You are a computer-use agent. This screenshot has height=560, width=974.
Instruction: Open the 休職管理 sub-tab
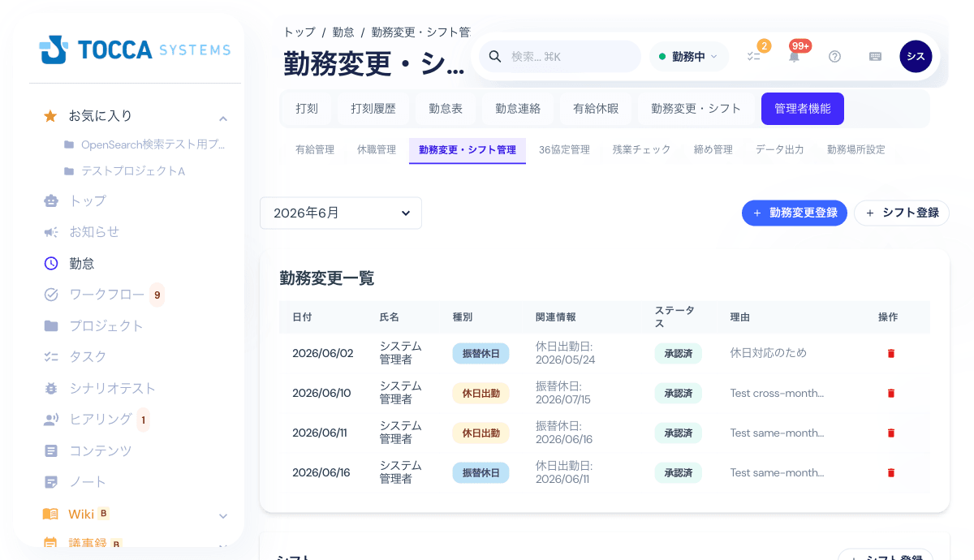(x=377, y=150)
